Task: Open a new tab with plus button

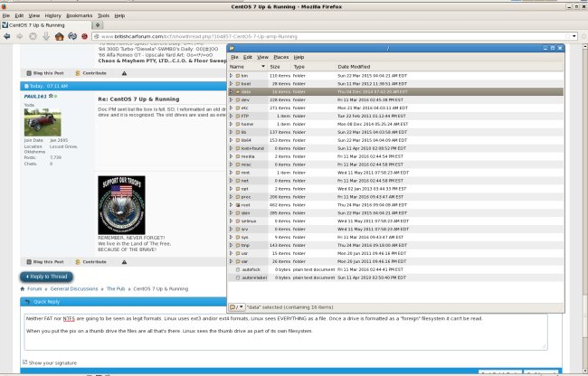Action: (98, 25)
